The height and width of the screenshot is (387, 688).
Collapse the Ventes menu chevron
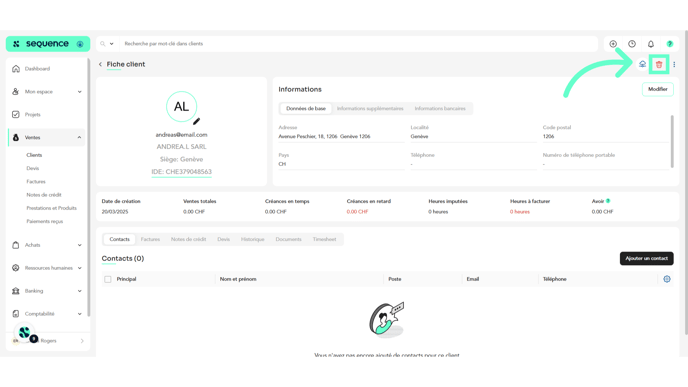click(x=79, y=137)
